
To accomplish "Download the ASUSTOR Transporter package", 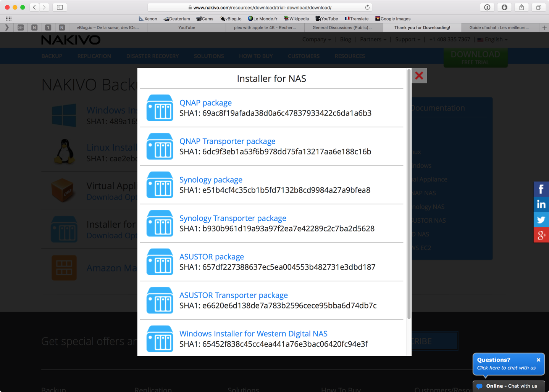I will pyautogui.click(x=233, y=295).
